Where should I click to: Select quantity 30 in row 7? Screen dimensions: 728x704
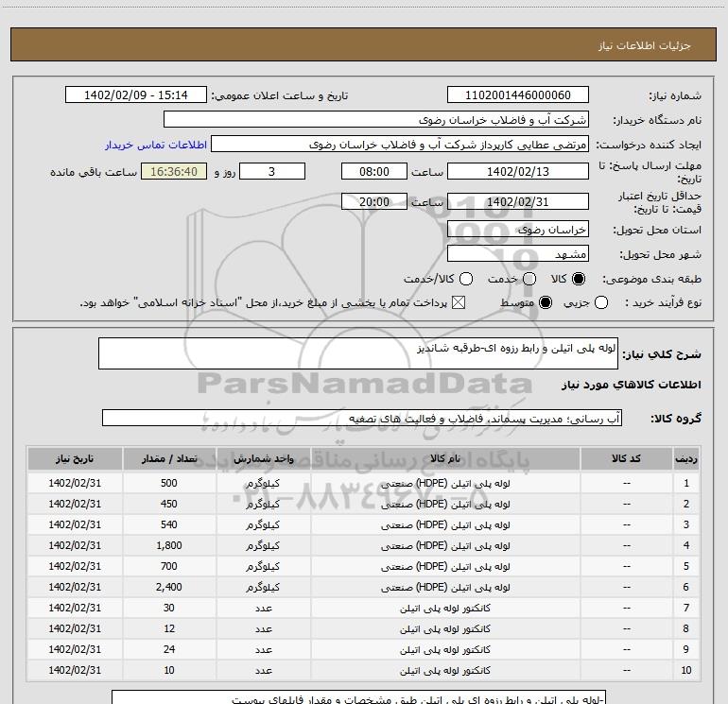169,608
